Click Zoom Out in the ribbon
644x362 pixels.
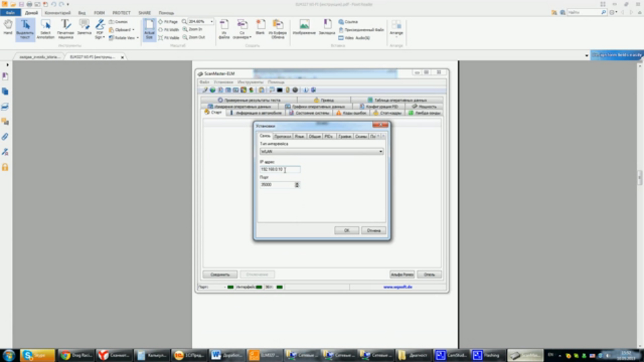pos(193,38)
